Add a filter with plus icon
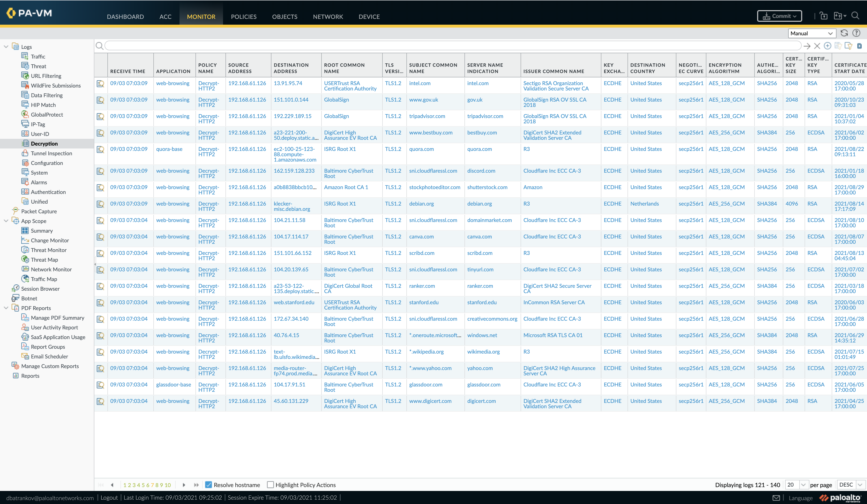867x504 pixels. coord(827,46)
